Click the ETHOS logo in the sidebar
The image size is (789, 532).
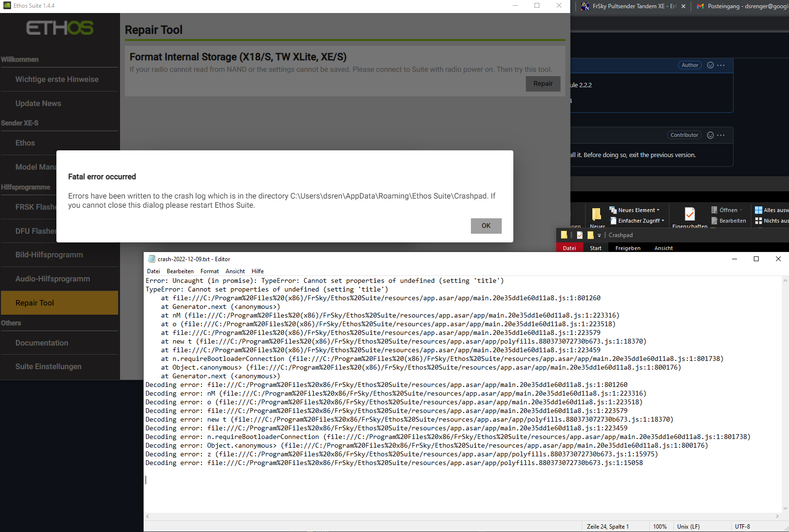tap(59, 27)
